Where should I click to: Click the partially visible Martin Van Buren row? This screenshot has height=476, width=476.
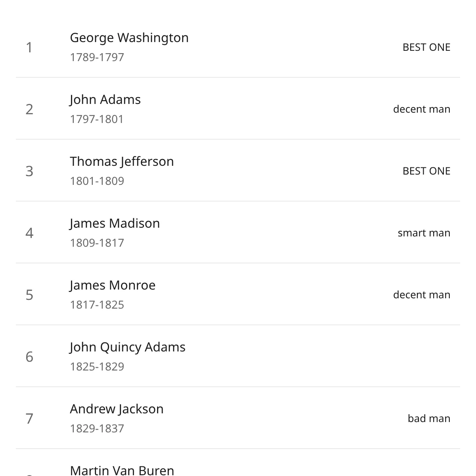click(238, 463)
